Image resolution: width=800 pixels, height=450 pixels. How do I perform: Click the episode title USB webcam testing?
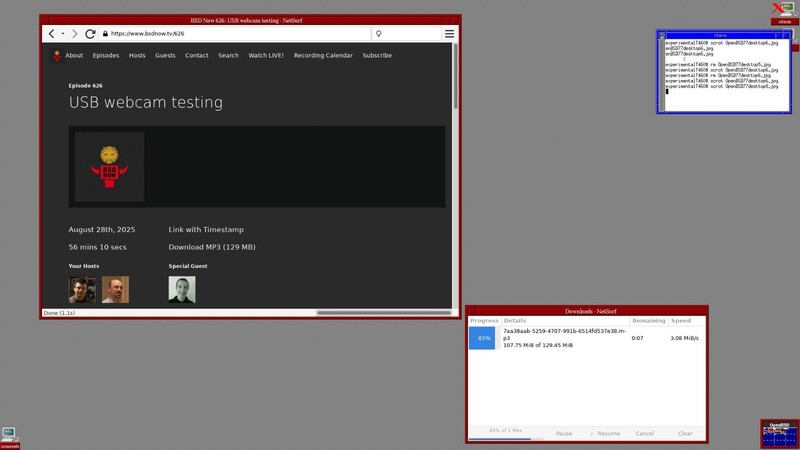pos(146,102)
